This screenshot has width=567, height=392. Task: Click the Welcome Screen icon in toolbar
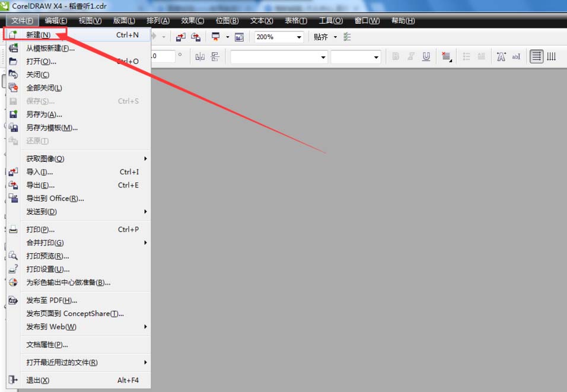coord(239,37)
